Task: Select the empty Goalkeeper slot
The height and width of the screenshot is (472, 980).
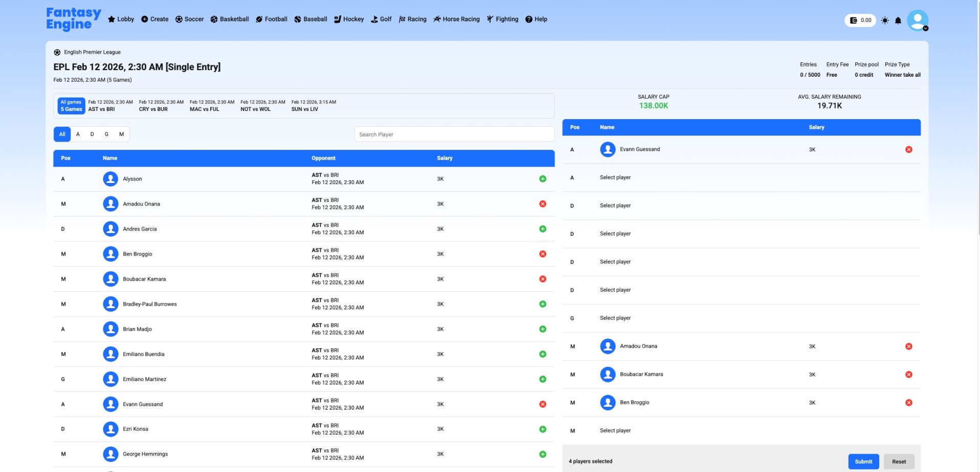Action: pos(615,318)
